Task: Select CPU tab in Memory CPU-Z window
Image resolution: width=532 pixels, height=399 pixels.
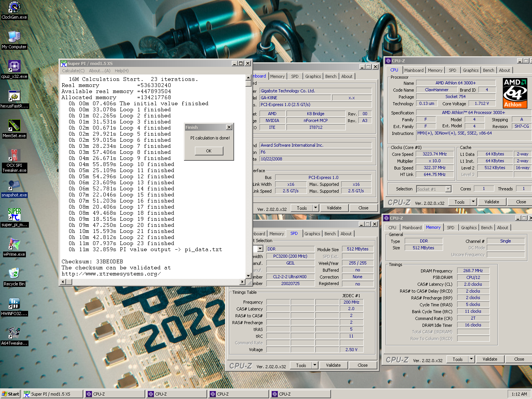Action: [392, 228]
